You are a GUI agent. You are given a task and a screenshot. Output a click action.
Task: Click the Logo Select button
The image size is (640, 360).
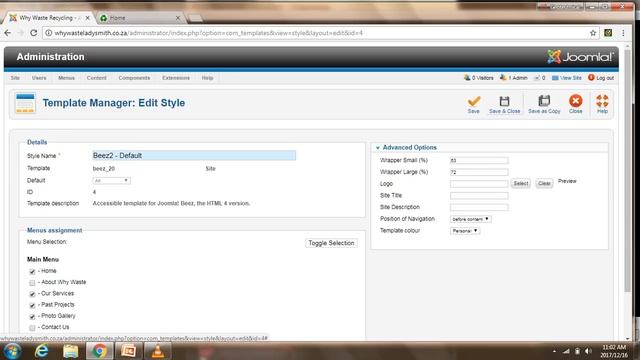click(x=521, y=184)
